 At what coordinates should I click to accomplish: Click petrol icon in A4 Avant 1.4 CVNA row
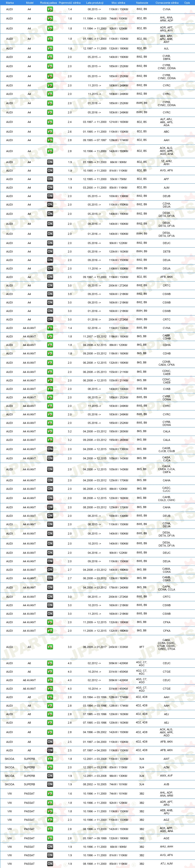(50, 328)
